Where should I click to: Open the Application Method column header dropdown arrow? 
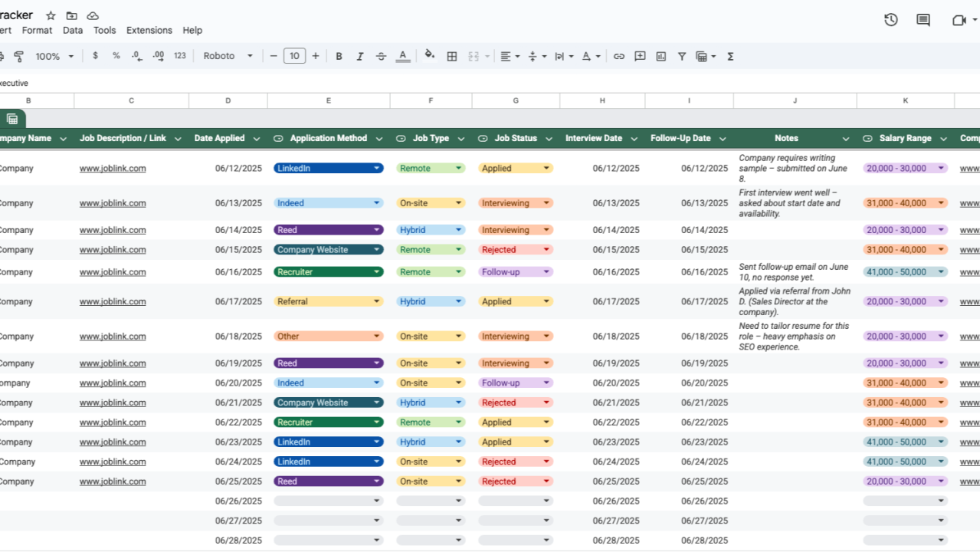coord(379,139)
